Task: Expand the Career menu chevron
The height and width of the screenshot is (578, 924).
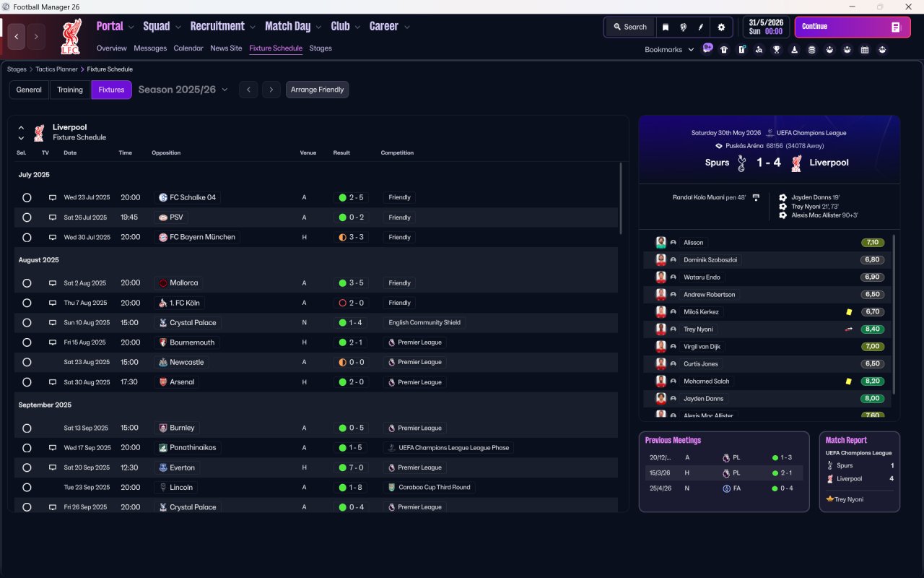Action: 407,27
